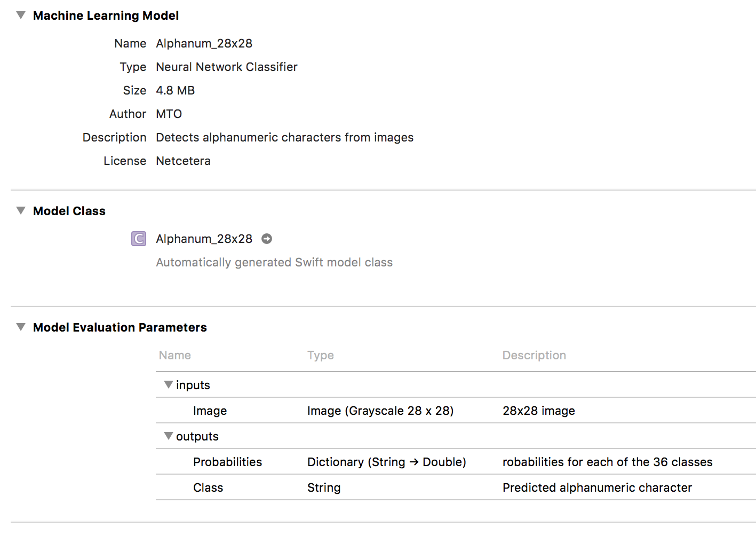Click the model Name value in metadata
756x551 pixels.
(204, 43)
